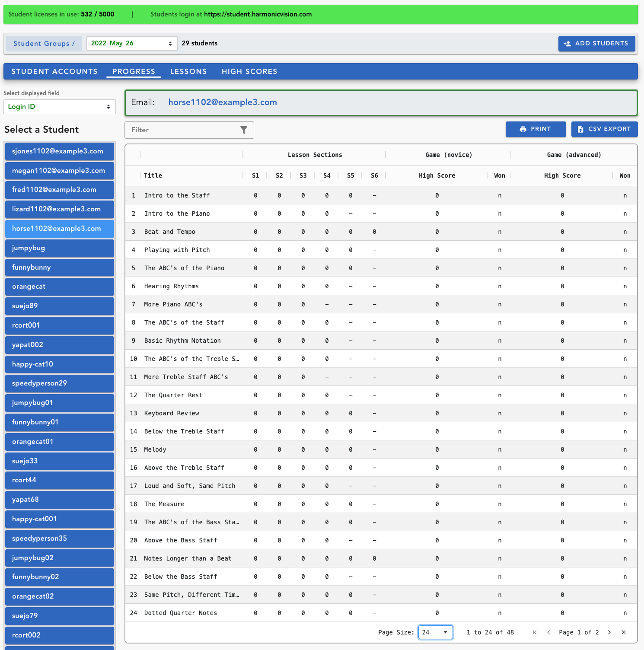Select student sjones1102@example3.com
Viewport: 644px width, 650px height.
point(60,151)
